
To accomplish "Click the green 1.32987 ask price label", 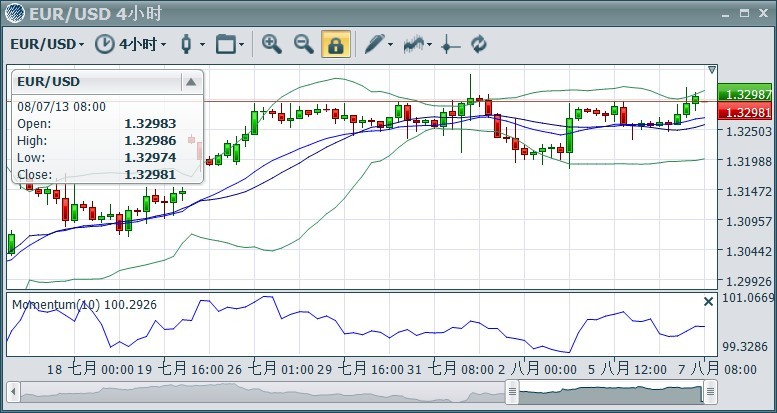I will (745, 93).
